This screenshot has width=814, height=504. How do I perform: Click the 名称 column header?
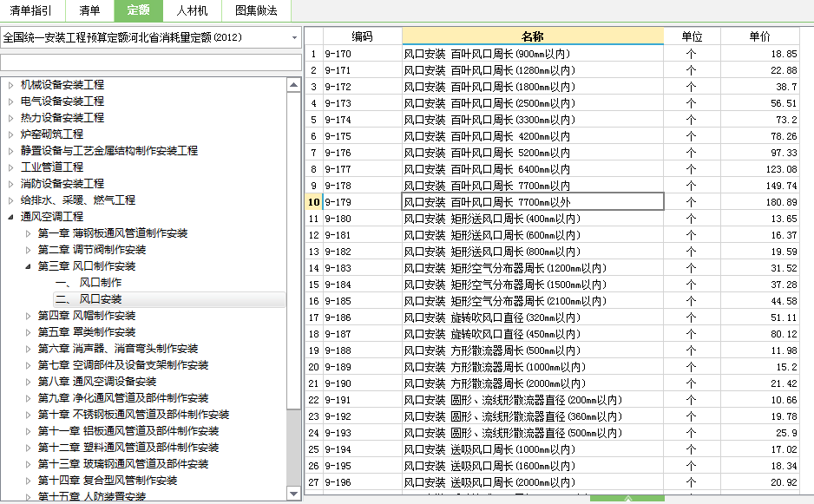click(533, 36)
